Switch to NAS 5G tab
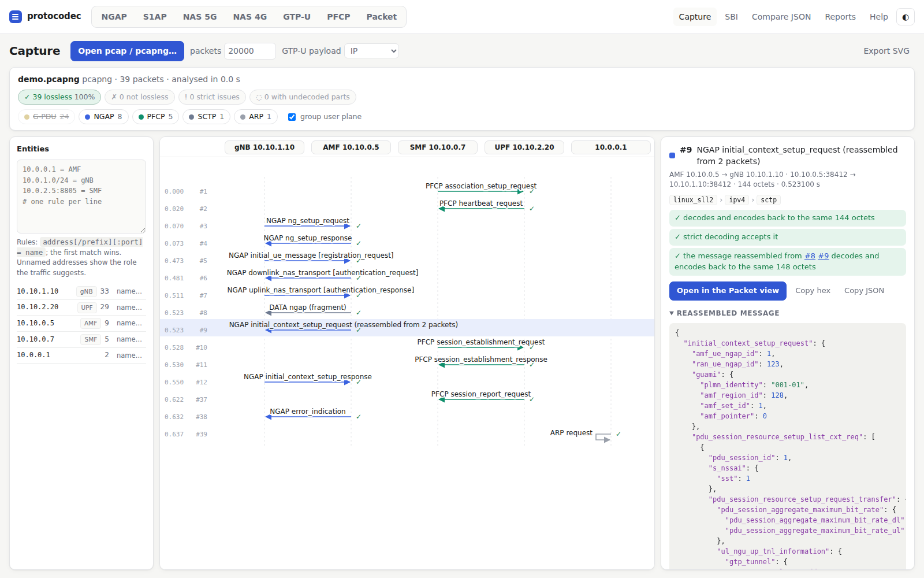Viewport: 924px width, 578px height. [200, 17]
